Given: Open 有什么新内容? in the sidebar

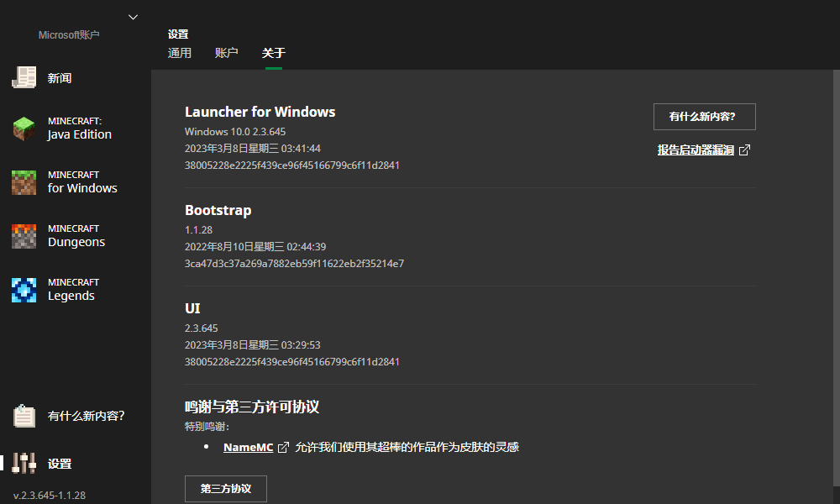Looking at the screenshot, I should click(86, 416).
